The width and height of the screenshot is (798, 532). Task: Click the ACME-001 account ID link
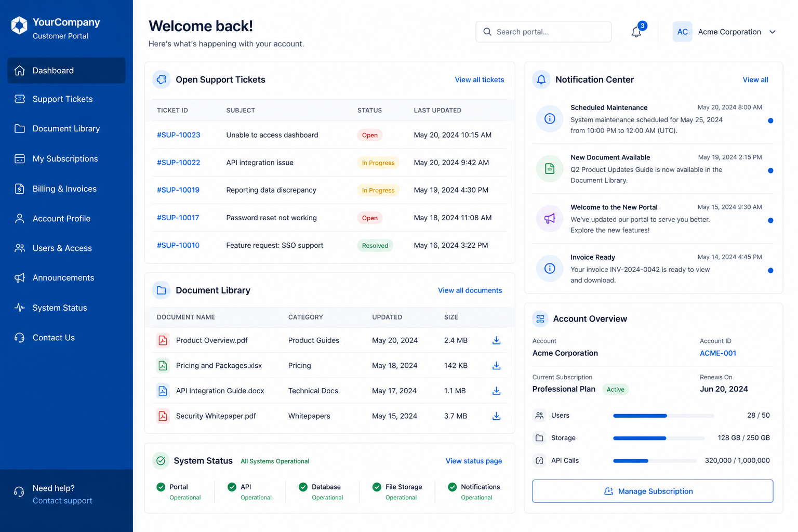pyautogui.click(x=718, y=353)
